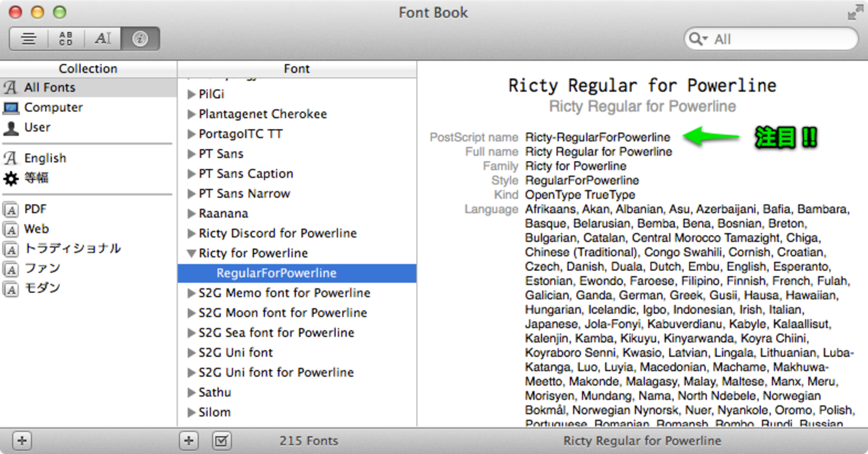
Task: Select the PilGi font name
Action: [x=211, y=95]
